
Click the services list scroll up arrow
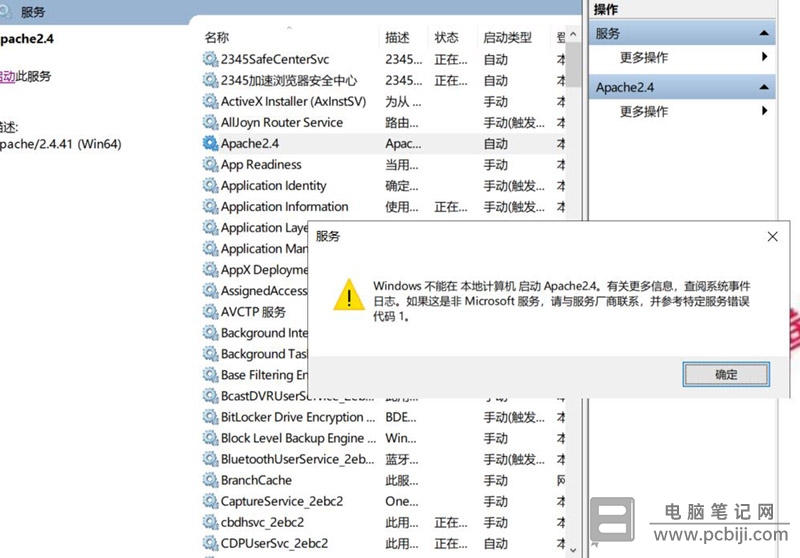573,35
